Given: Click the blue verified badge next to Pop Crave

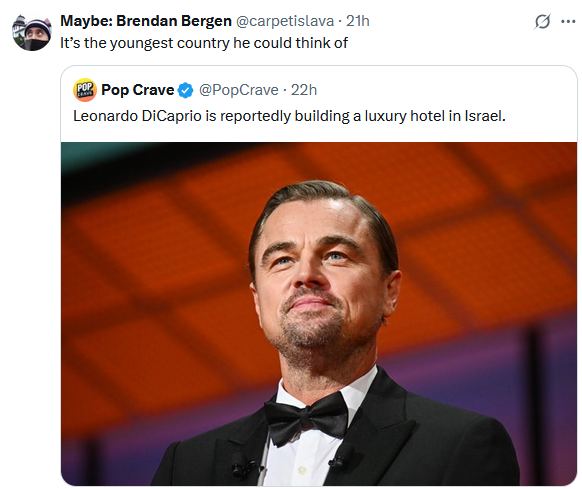Looking at the screenshot, I should (x=186, y=90).
